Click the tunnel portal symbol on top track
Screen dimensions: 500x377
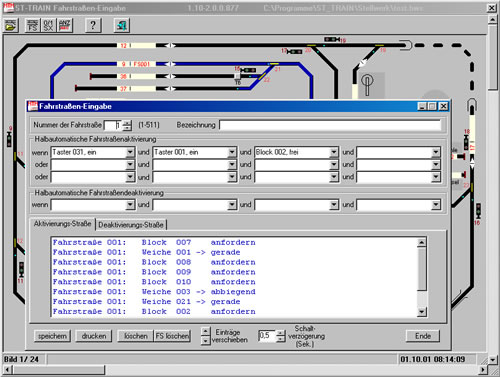click(x=406, y=45)
